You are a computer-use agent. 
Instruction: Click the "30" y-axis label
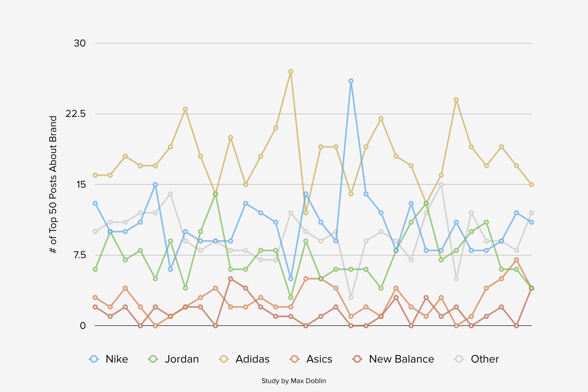(x=80, y=43)
